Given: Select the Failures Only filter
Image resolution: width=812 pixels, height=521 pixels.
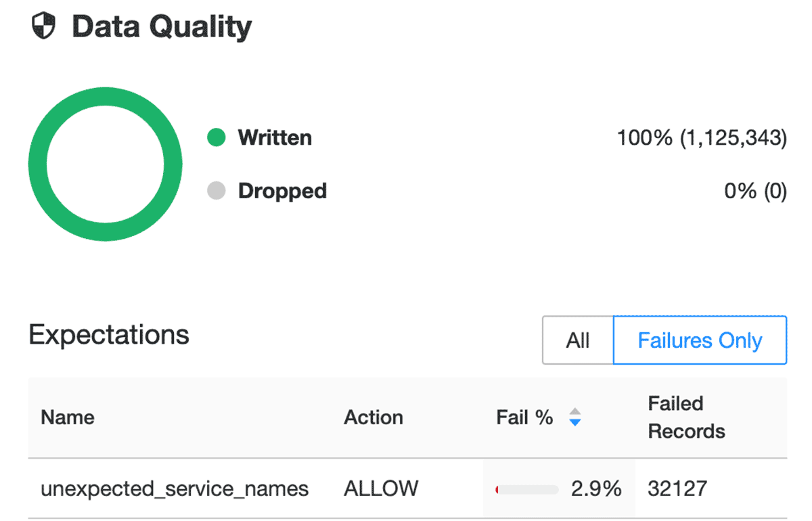Looking at the screenshot, I should 700,340.
